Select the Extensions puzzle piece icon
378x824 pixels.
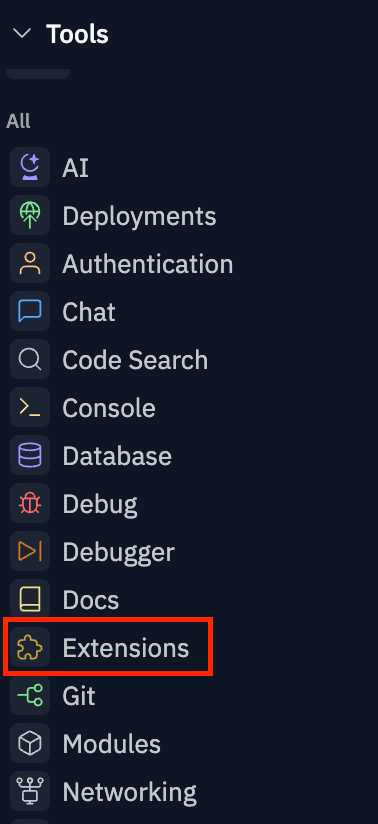pyautogui.click(x=30, y=647)
